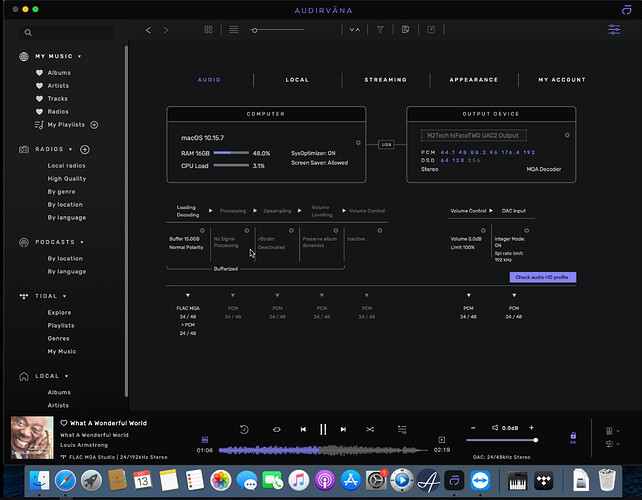
Task: Go back with the left arrow
Action: pyautogui.click(x=148, y=30)
